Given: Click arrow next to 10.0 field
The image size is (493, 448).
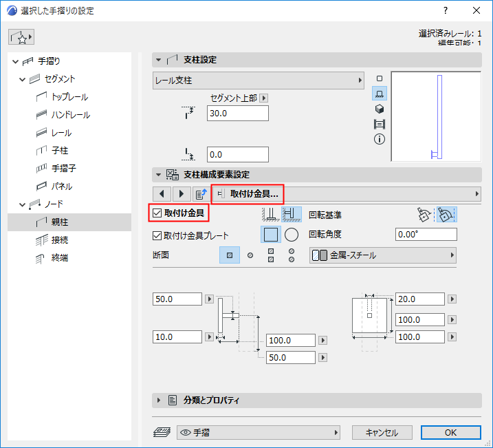Looking at the screenshot, I should coord(210,337).
